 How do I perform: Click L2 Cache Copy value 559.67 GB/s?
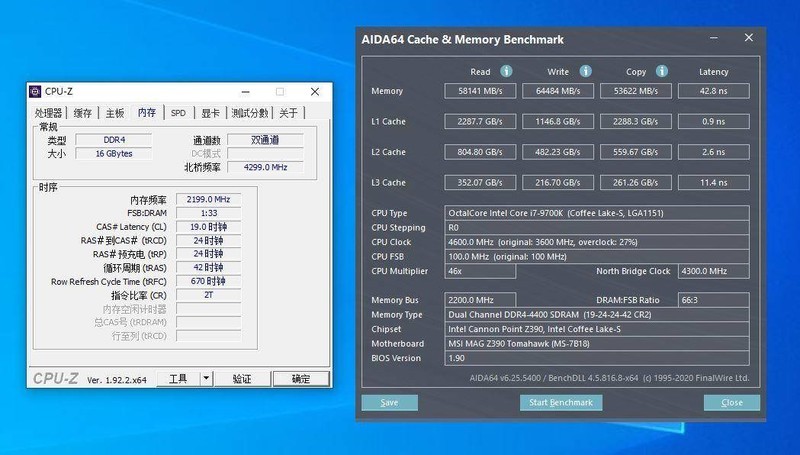[636, 152]
